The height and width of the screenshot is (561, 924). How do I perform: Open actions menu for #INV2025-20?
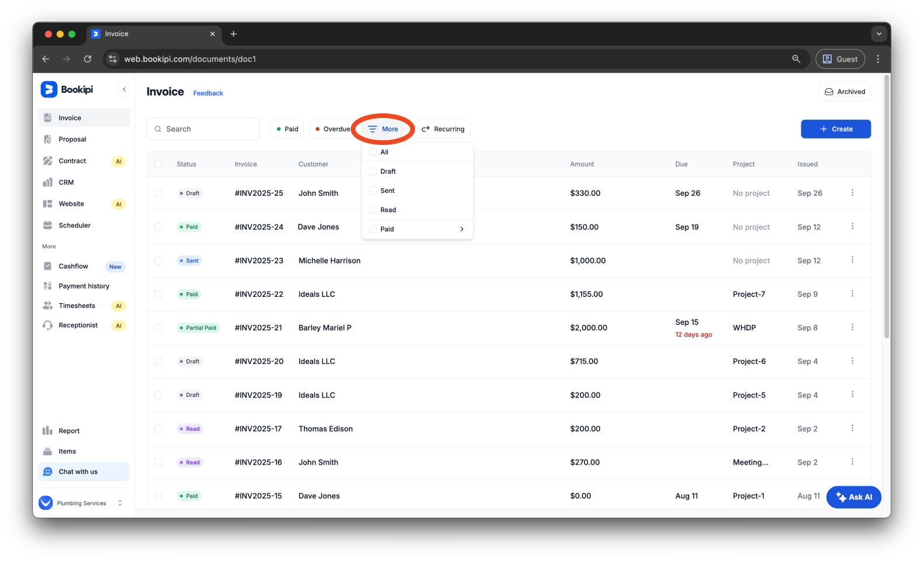point(852,361)
